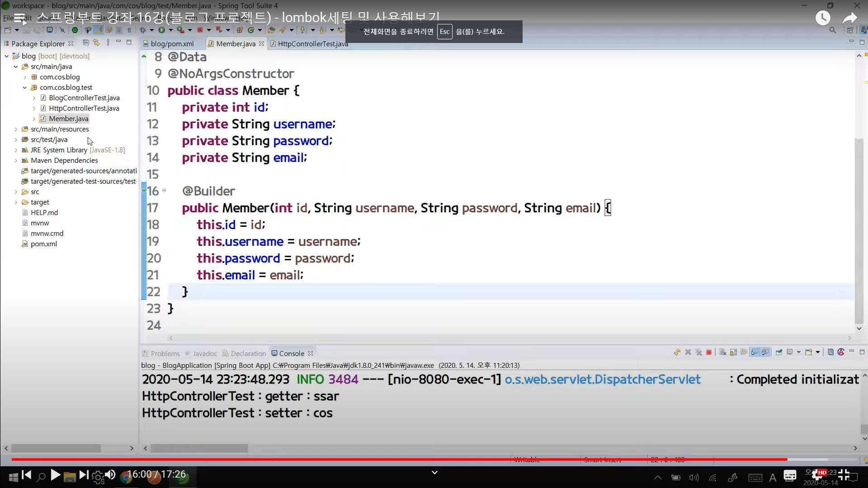Viewport: 868px width, 488px height.
Task: Toggle Show Console on standard output change
Action: [755, 352]
